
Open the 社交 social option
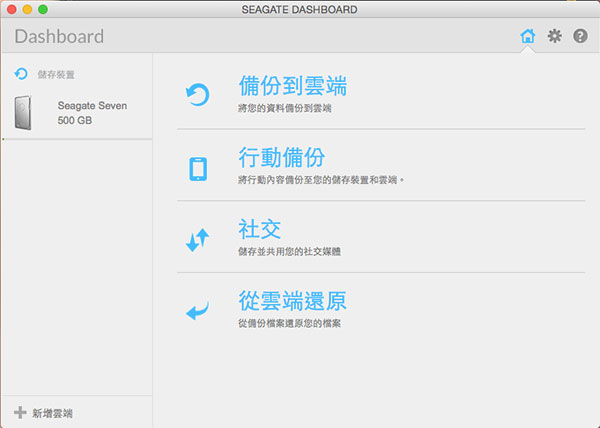click(260, 230)
